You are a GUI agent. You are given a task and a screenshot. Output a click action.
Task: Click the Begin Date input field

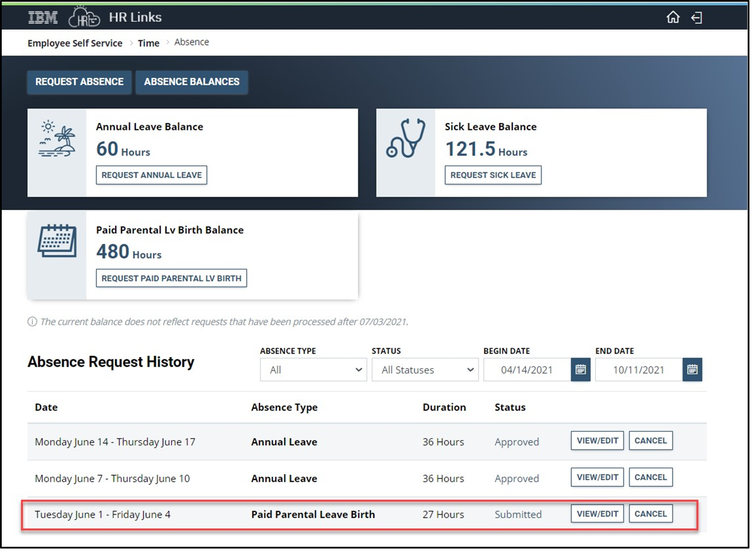point(527,369)
